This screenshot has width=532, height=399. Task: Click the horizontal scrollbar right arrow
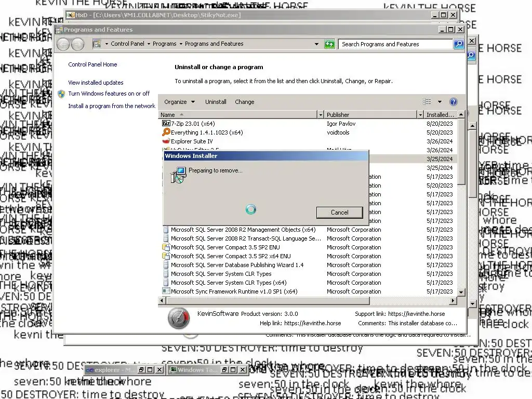pos(453,301)
